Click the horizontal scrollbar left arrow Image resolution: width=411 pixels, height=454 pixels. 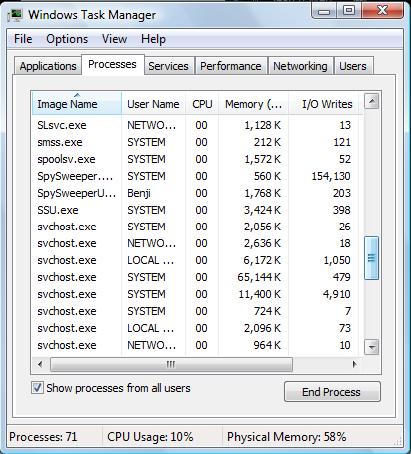point(40,364)
